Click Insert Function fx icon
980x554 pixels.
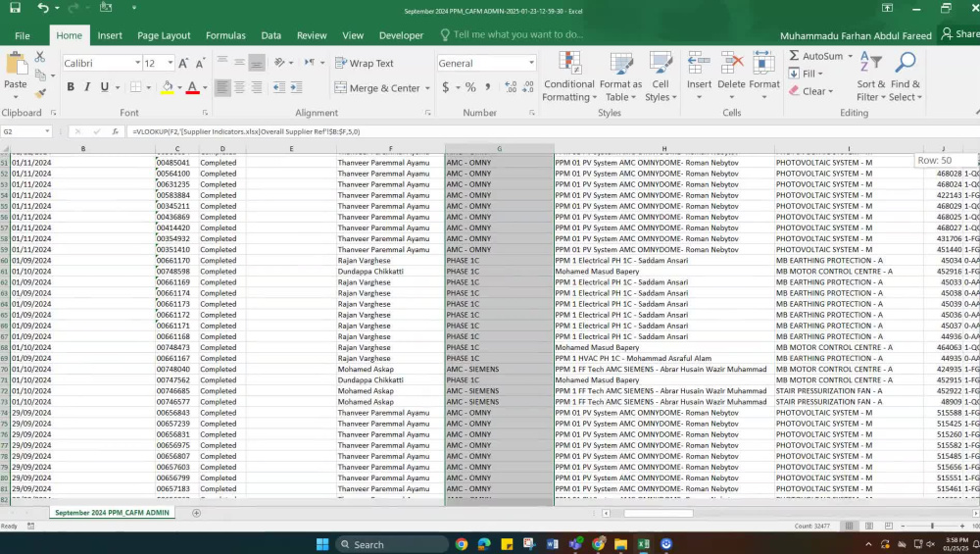pos(115,132)
